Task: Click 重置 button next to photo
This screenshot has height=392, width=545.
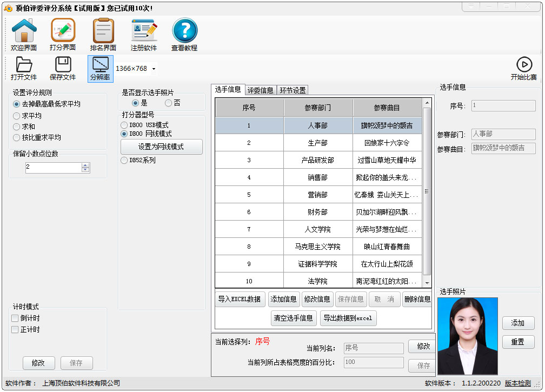Action: 518,342
